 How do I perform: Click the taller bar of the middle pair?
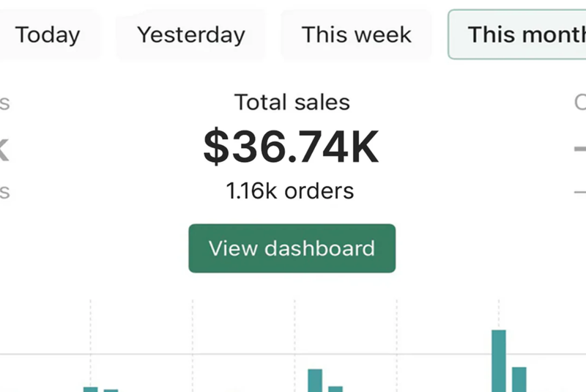pos(315,380)
